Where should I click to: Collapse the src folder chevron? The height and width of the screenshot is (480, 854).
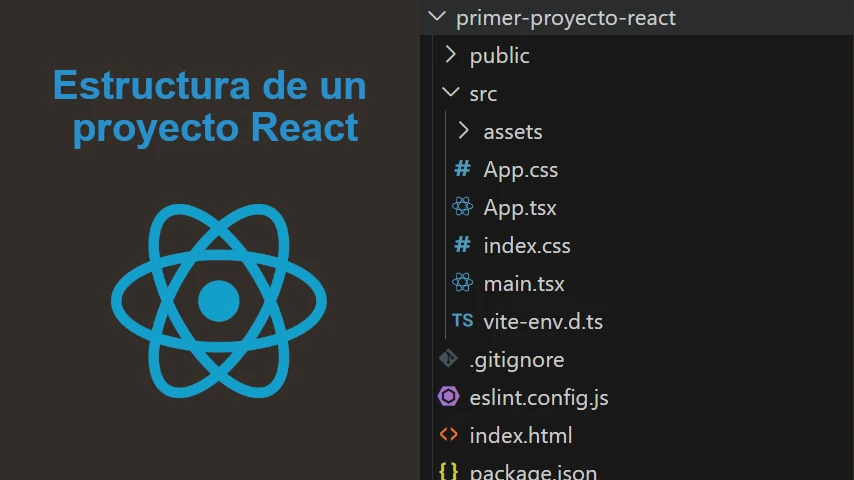coord(450,92)
